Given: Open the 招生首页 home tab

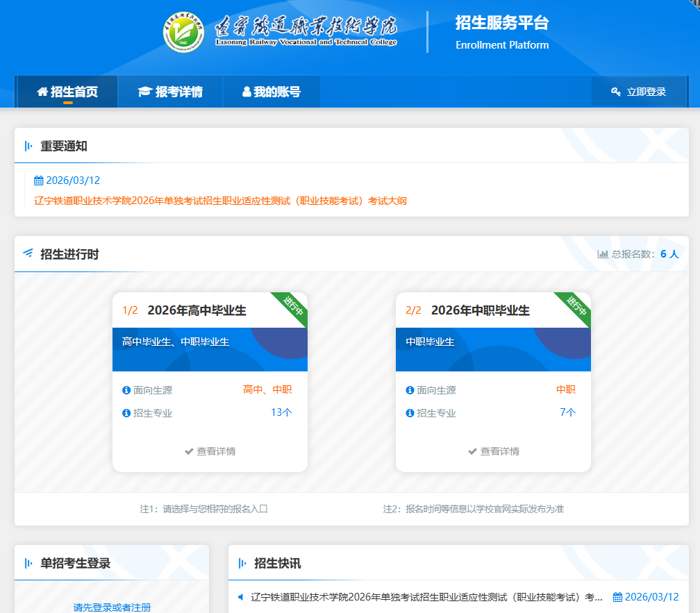Looking at the screenshot, I should coord(67,92).
